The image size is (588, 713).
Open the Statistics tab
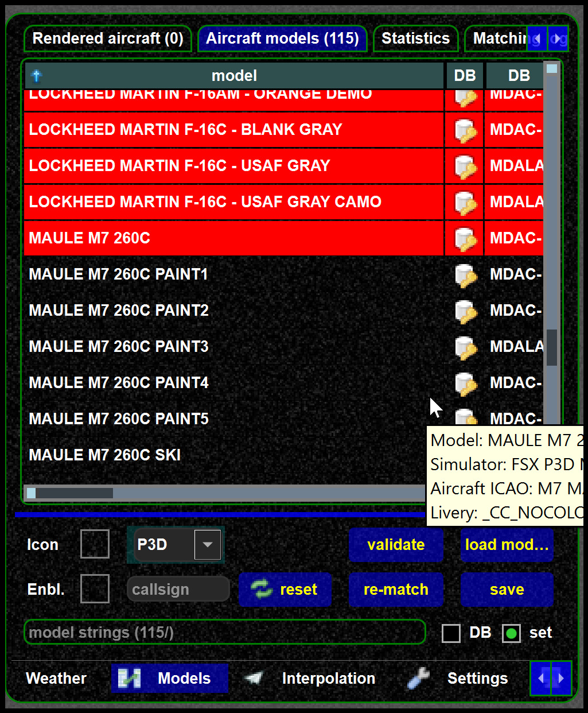point(416,38)
